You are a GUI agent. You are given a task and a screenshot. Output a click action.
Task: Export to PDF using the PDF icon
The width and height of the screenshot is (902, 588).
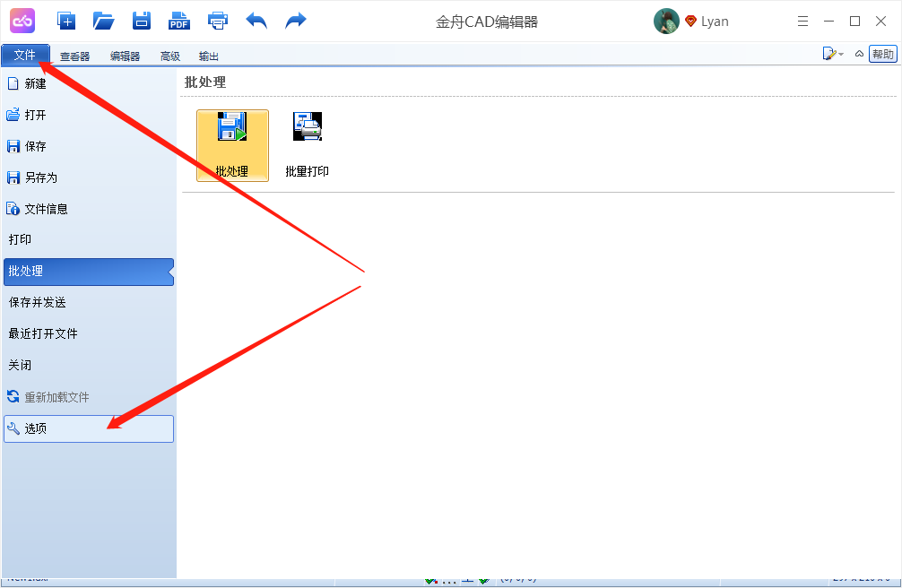click(x=179, y=21)
